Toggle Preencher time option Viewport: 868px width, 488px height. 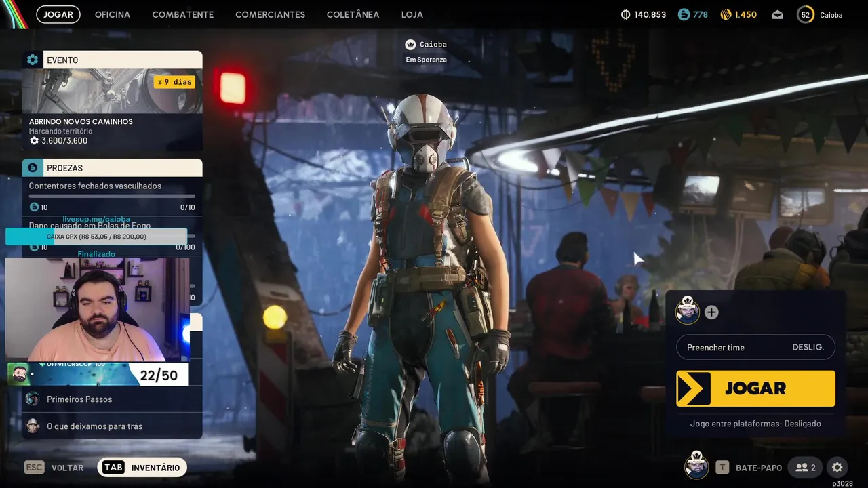[x=755, y=347]
